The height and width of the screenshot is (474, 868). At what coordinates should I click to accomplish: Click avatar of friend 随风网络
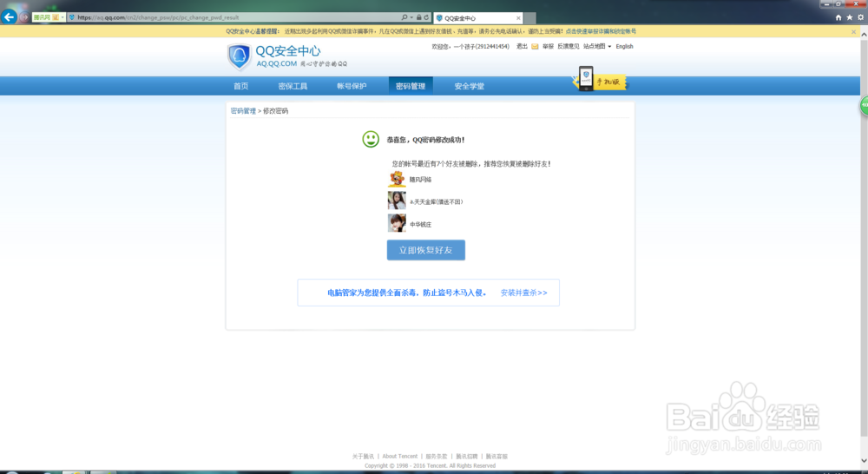(397, 179)
